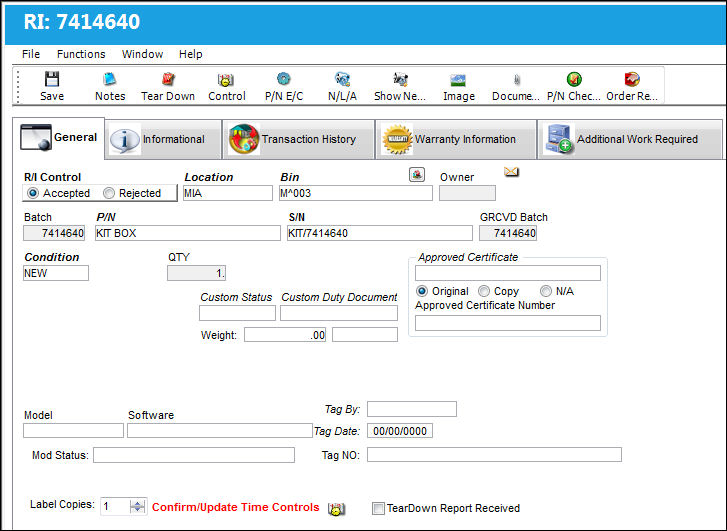Click the Model input field
This screenshot has width=727, height=531.
click(73, 430)
